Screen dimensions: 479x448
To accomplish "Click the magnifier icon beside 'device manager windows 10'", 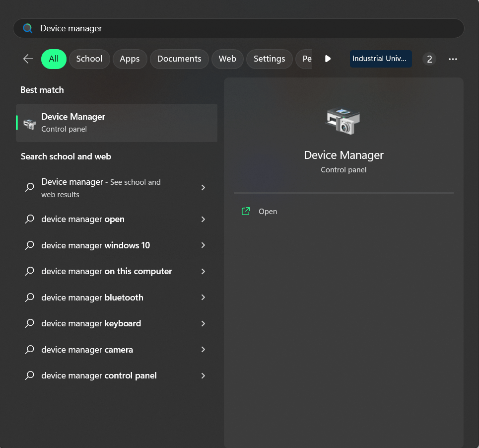I will (30, 245).
